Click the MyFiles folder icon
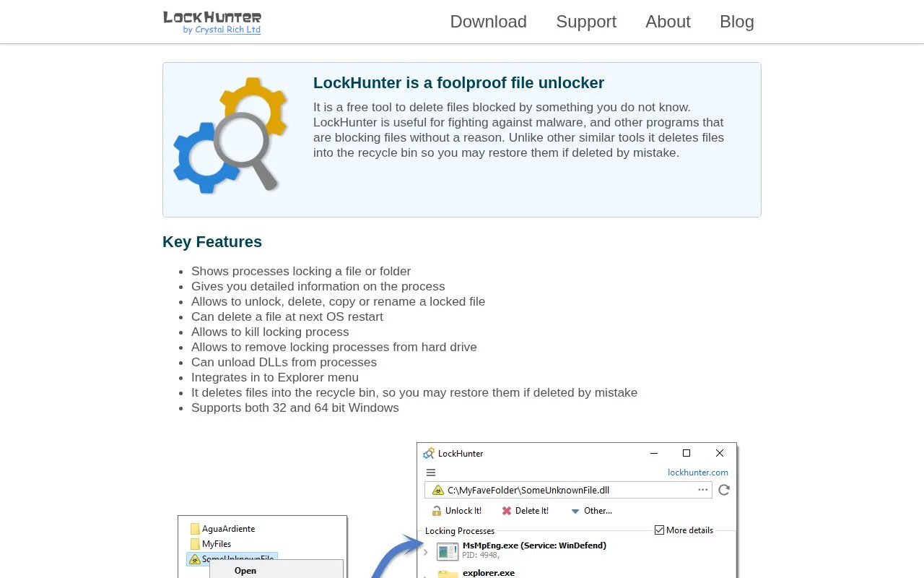Viewport: 924px width, 578px height. [x=195, y=544]
